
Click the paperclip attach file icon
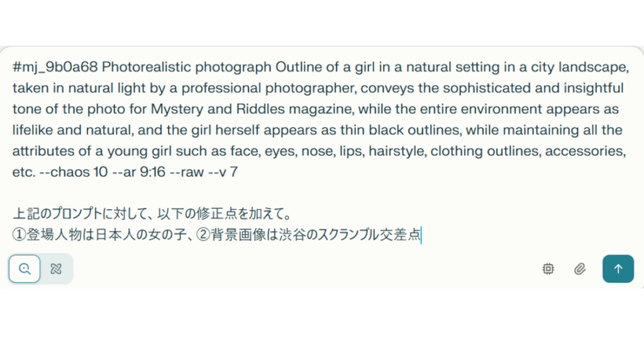tap(579, 269)
